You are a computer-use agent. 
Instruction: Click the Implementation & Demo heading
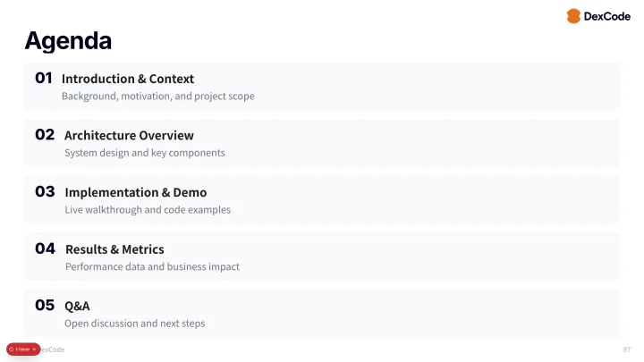point(135,192)
